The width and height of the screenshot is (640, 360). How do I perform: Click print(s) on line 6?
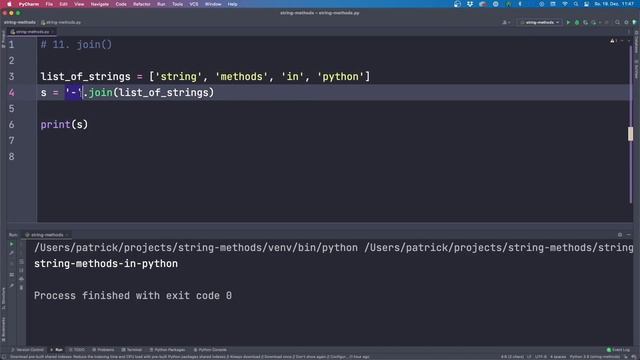tap(64, 124)
